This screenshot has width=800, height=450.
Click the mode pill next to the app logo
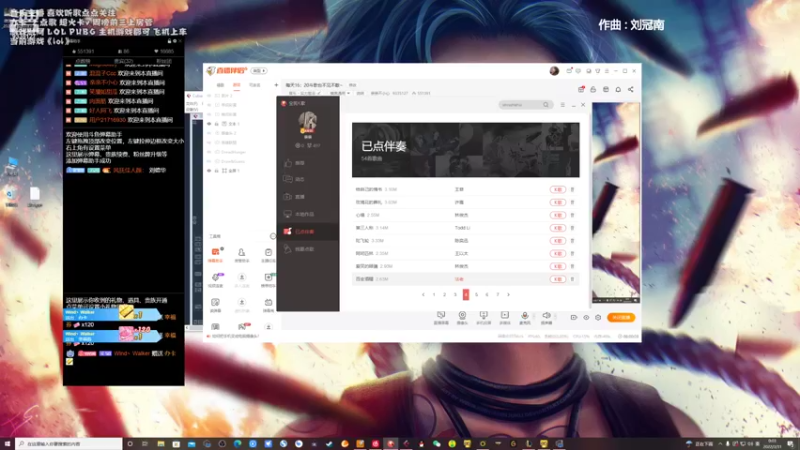260,71
